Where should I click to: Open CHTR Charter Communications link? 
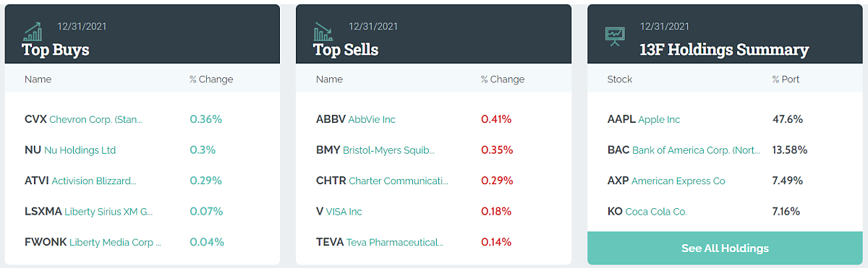[382, 181]
